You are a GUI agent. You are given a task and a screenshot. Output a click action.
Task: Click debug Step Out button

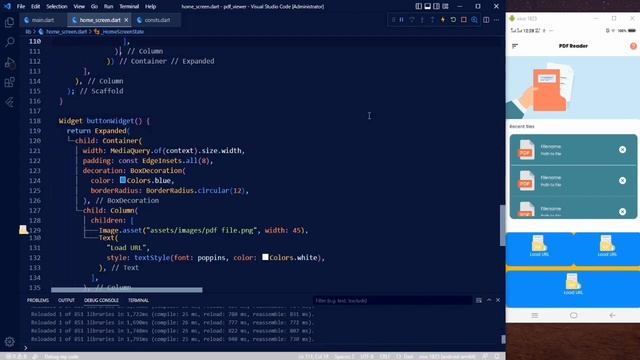coord(432,20)
